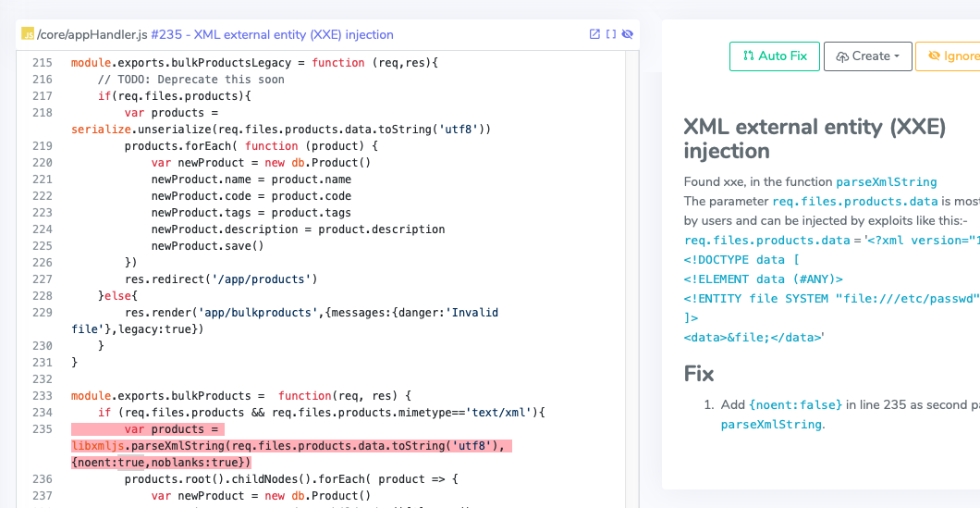
Task: Toggle the crossed-eye hide icon in file header
Action: pyautogui.click(x=628, y=34)
